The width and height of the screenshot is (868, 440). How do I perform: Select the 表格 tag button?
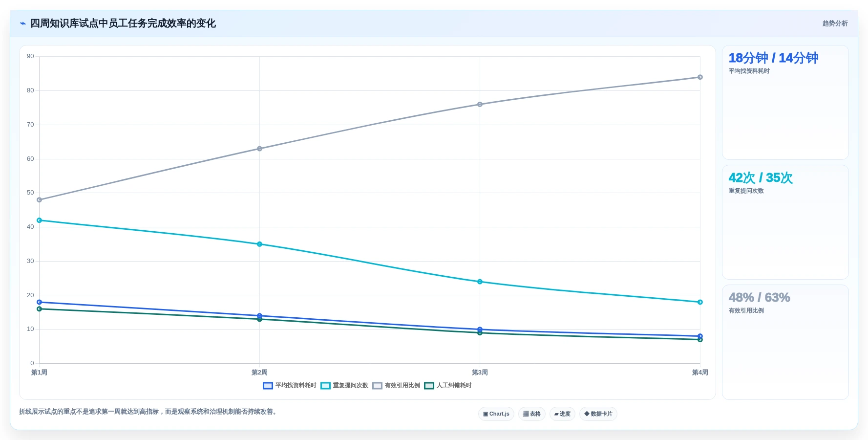point(532,414)
